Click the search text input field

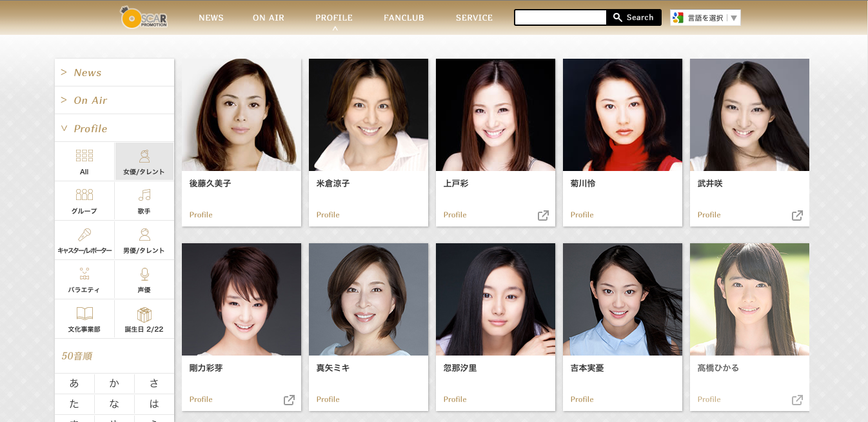tap(560, 17)
